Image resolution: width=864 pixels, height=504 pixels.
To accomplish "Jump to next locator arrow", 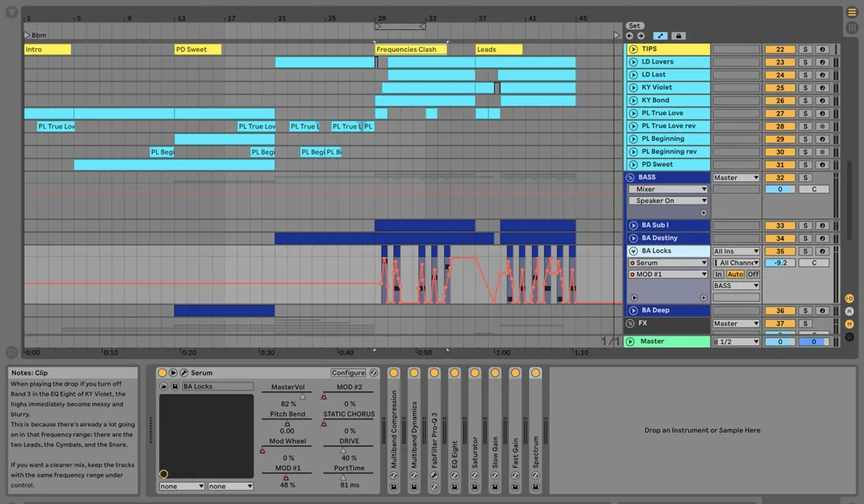I will [641, 35].
